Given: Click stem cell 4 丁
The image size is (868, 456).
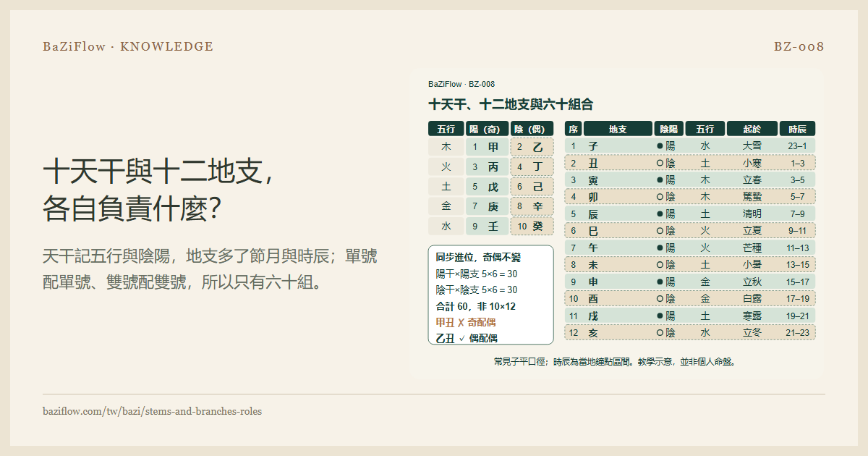Looking at the screenshot, I should click(x=532, y=166).
